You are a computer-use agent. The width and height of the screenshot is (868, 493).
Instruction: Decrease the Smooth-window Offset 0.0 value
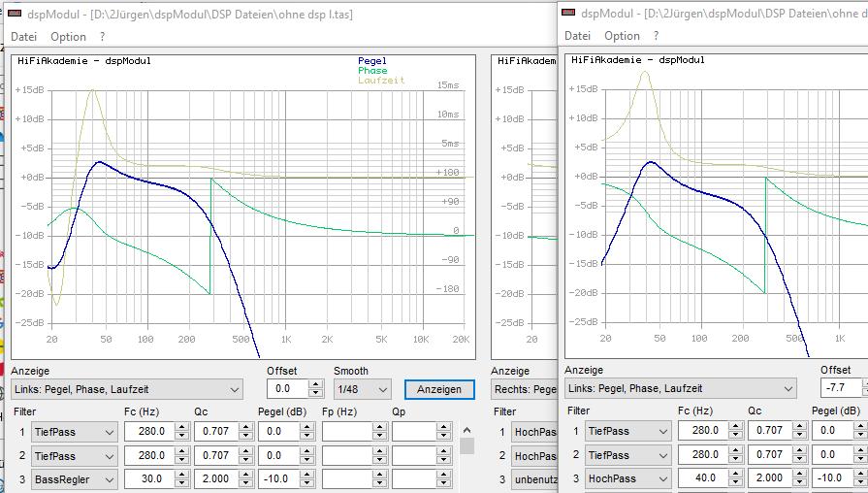click(315, 393)
